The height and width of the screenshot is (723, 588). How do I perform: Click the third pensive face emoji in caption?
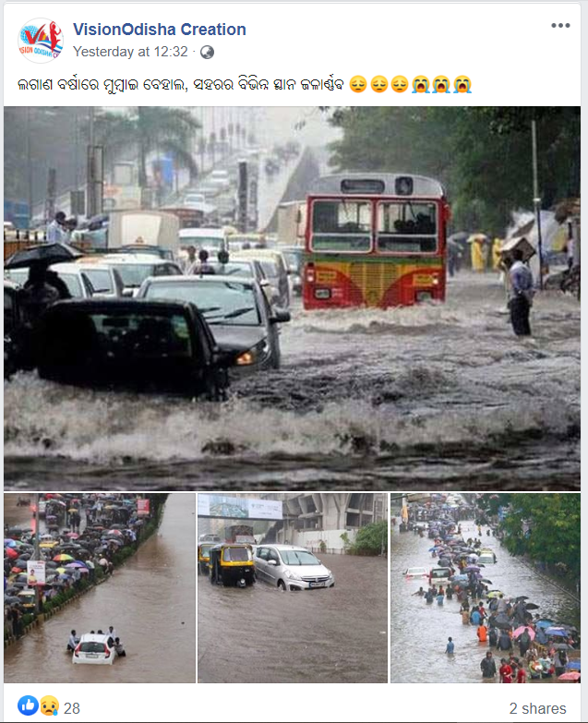[400, 85]
